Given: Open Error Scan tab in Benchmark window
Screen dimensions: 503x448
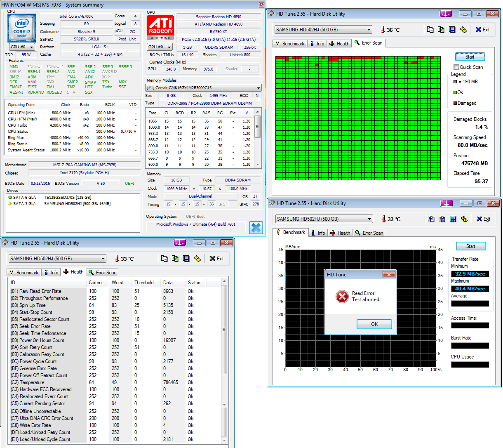Looking at the screenshot, I should (369, 233).
